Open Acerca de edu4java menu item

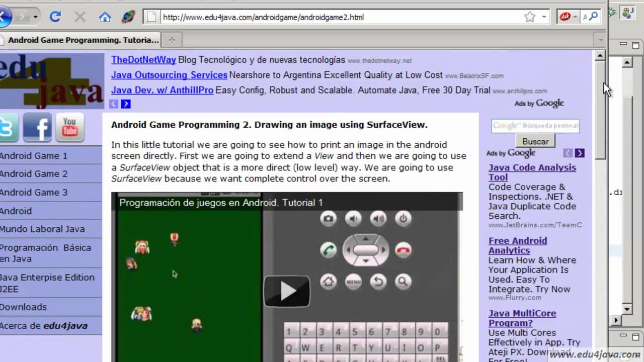(50, 325)
